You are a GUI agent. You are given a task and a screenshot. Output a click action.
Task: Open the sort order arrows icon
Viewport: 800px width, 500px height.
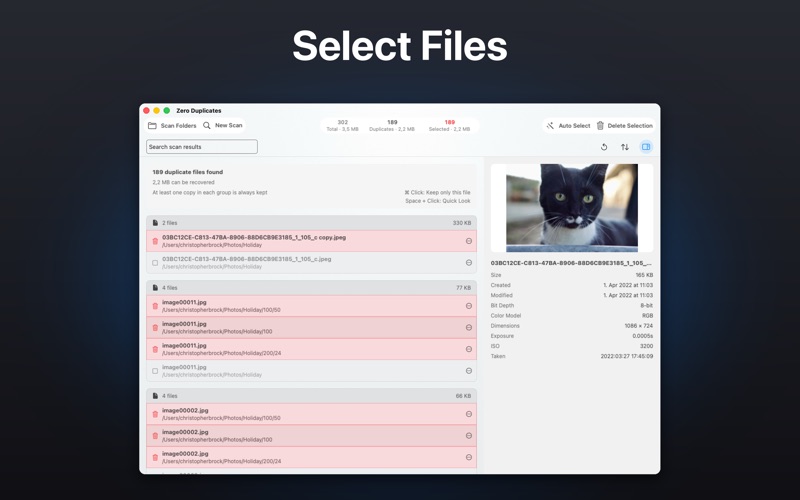click(x=624, y=147)
